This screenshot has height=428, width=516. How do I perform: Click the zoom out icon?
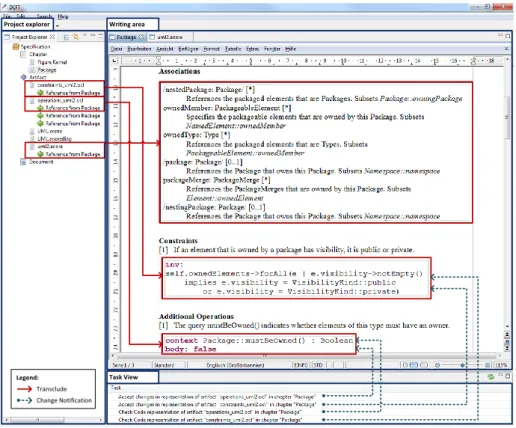pos(437,365)
